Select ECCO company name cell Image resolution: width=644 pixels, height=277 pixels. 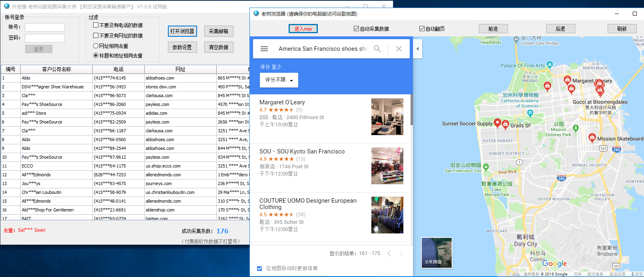57,166
